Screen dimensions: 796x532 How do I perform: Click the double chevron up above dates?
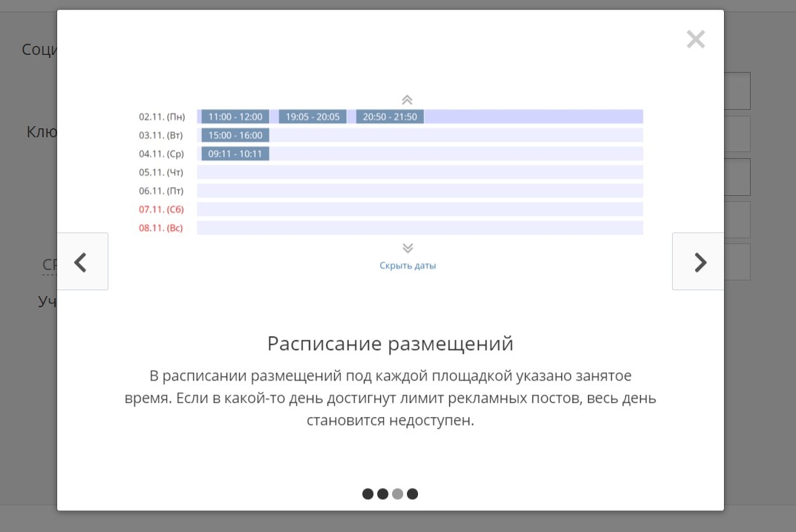click(x=407, y=100)
